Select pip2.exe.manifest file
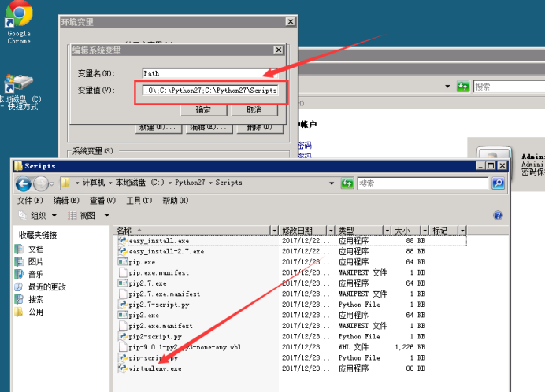Screen dimensions: 545x392 [x=155, y=326]
